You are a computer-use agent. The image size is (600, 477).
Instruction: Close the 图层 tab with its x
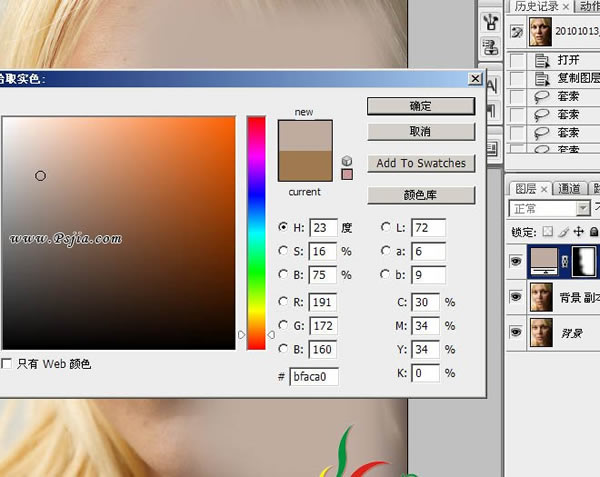pos(544,189)
